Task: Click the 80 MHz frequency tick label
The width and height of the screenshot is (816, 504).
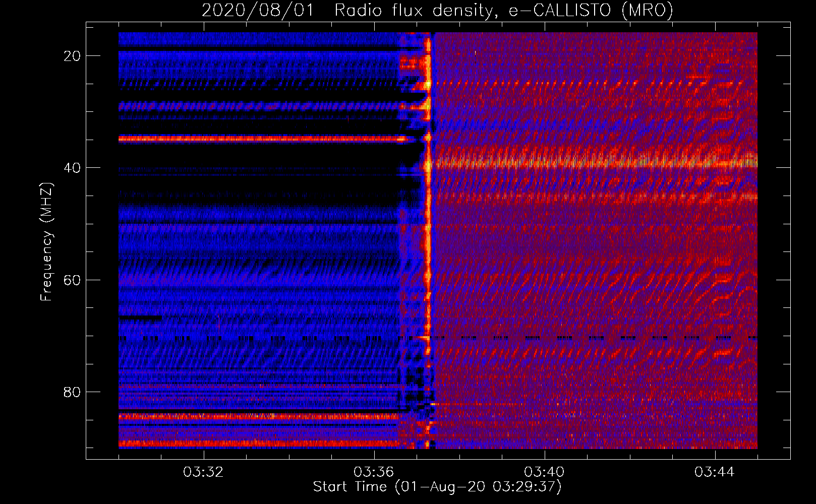Action: 72,392
